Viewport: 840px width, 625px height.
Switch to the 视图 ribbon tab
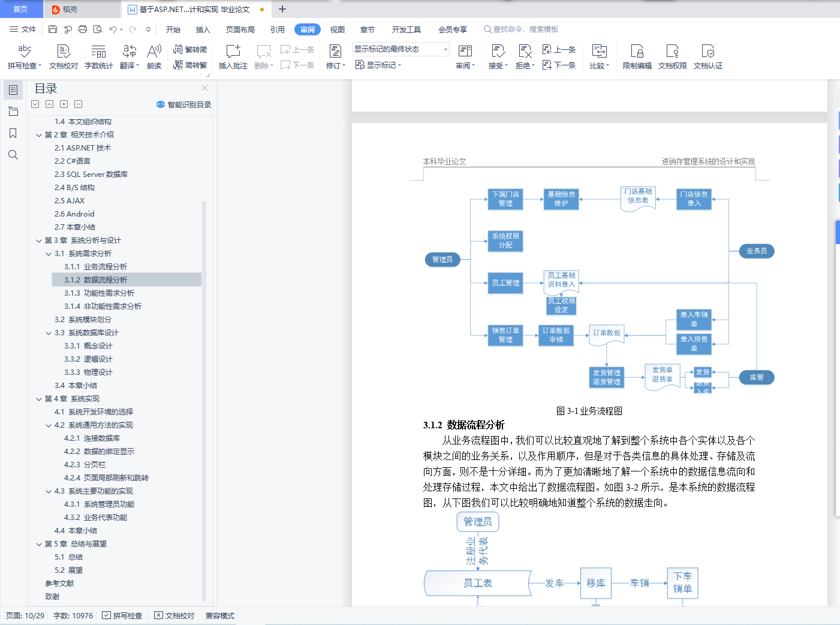338,29
